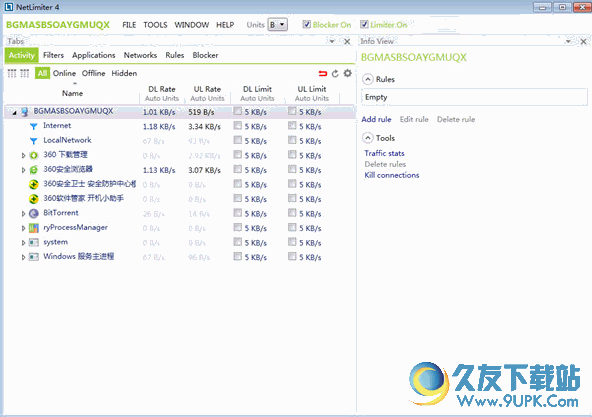Click the 360安全卫士 app icon
The image size is (592, 417).
(x=34, y=184)
